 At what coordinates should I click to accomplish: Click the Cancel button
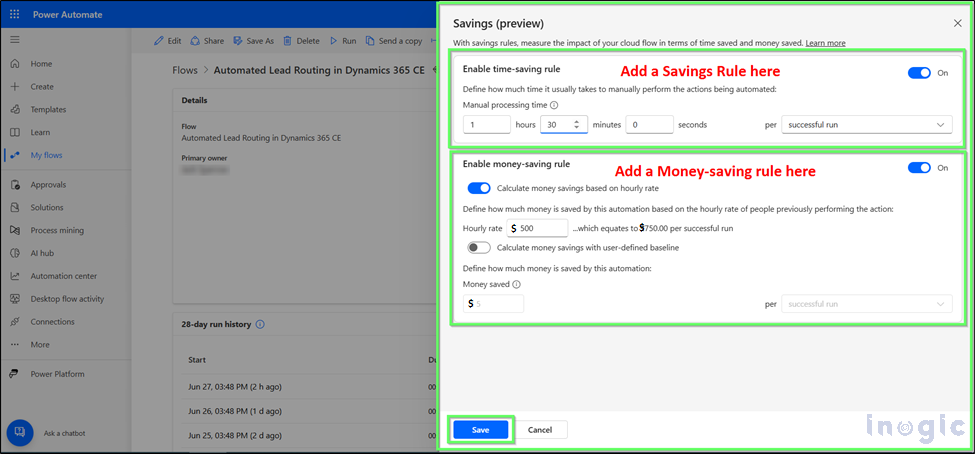(x=540, y=430)
